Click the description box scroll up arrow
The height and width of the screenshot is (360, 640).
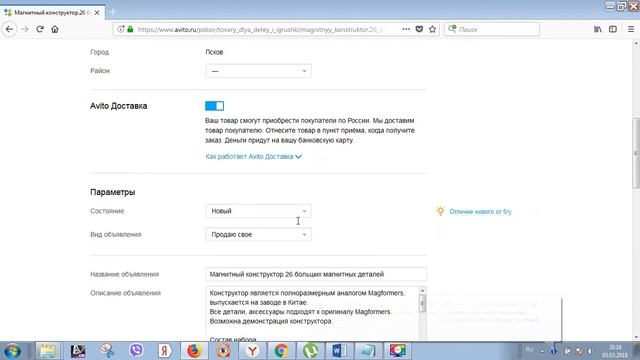(422, 291)
